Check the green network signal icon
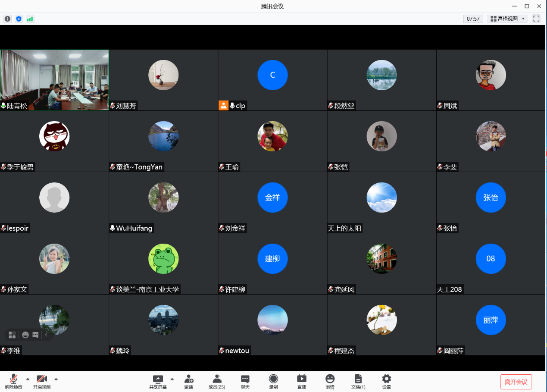The width and height of the screenshot is (547, 392). tap(30, 19)
